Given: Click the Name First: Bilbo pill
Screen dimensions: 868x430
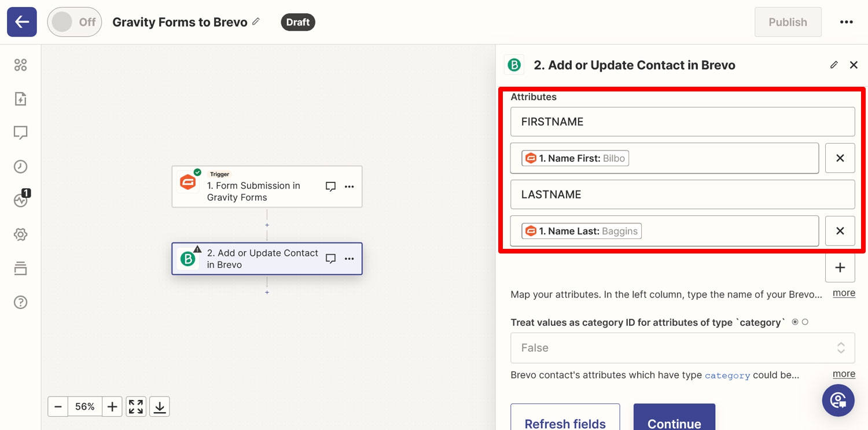Looking at the screenshot, I should (x=575, y=158).
